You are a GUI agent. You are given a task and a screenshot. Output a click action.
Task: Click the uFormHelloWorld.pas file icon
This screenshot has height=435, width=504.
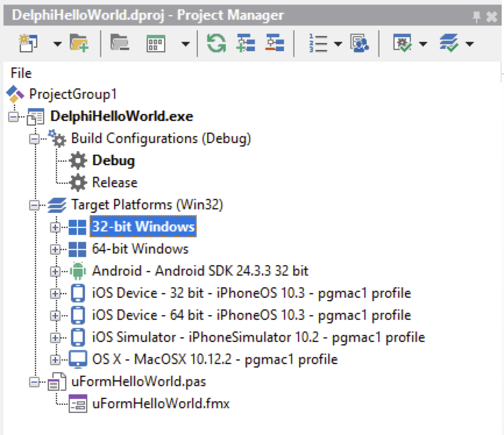tap(57, 381)
